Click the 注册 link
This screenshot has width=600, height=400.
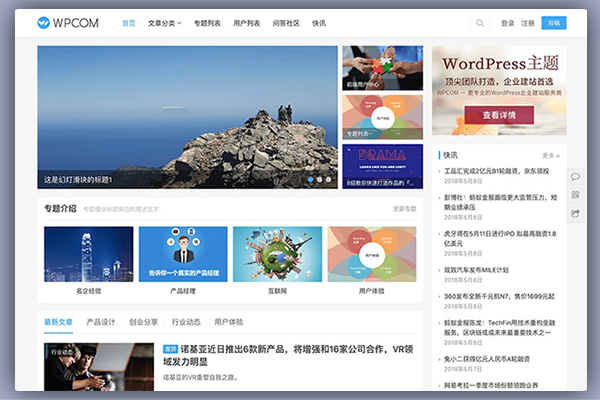(528, 23)
